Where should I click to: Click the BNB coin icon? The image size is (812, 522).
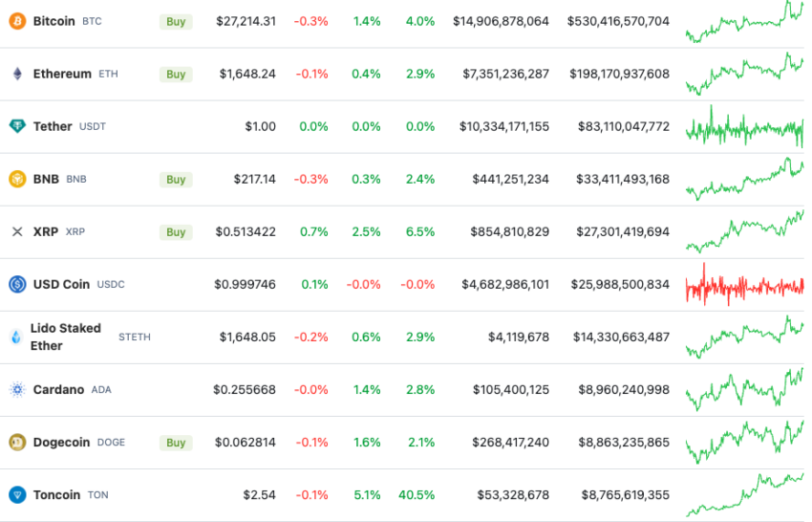pos(17,180)
